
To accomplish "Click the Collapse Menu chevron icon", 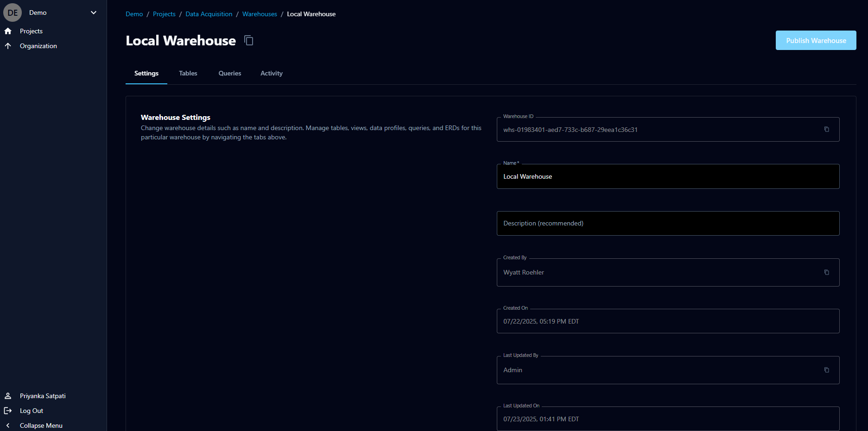I will click(8, 425).
